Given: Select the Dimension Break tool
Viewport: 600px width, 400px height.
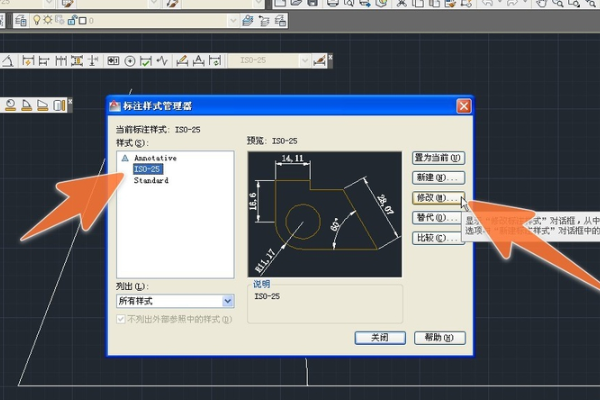Looking at the screenshot, I should pyautogui.click(x=93, y=60).
